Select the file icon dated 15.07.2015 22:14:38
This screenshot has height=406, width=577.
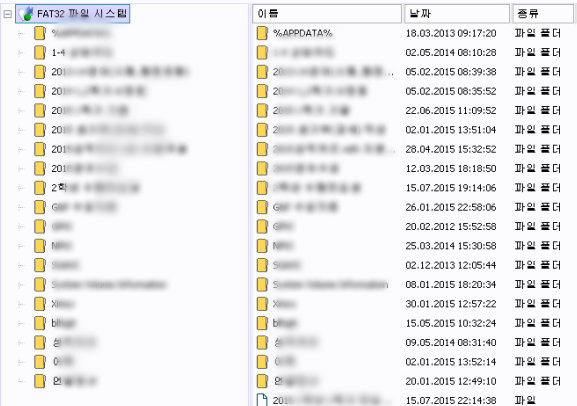click(x=262, y=400)
